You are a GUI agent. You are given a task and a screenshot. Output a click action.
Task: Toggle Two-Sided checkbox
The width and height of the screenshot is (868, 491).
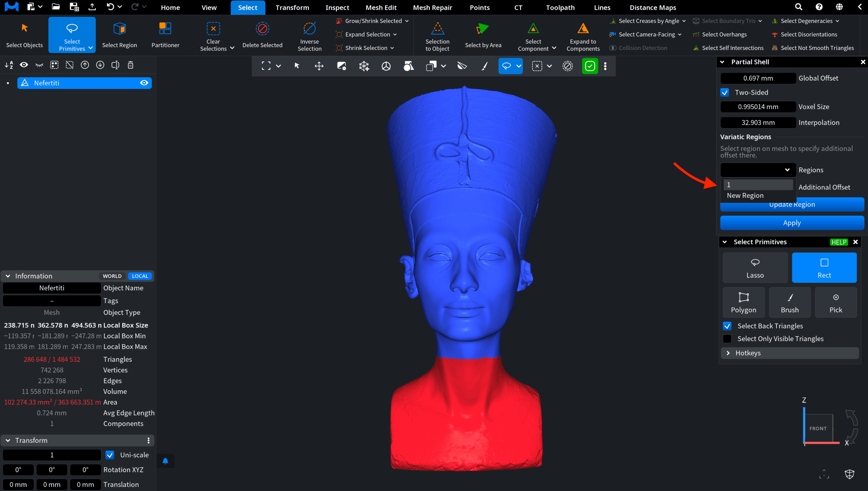[x=725, y=93]
